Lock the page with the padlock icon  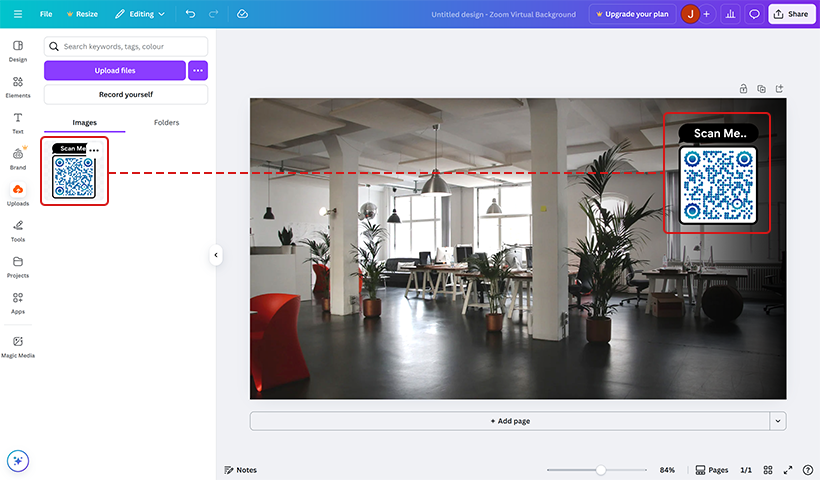point(743,88)
